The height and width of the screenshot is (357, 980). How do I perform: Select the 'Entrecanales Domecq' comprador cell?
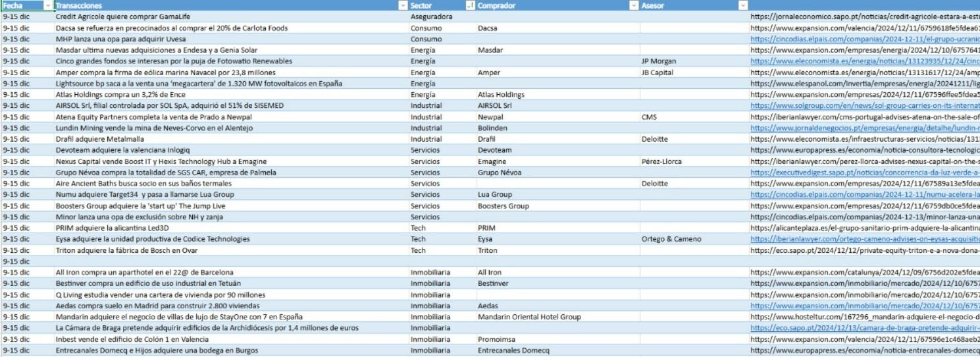click(557, 350)
